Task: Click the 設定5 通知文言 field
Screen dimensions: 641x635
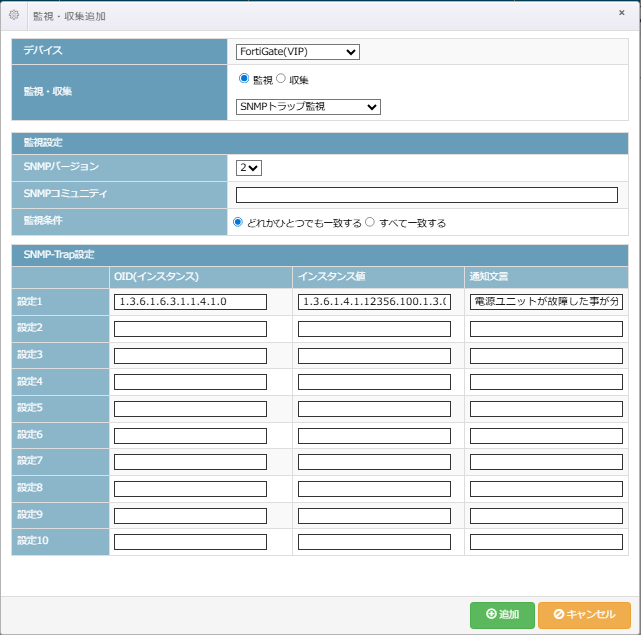Action: pyautogui.click(x=546, y=408)
